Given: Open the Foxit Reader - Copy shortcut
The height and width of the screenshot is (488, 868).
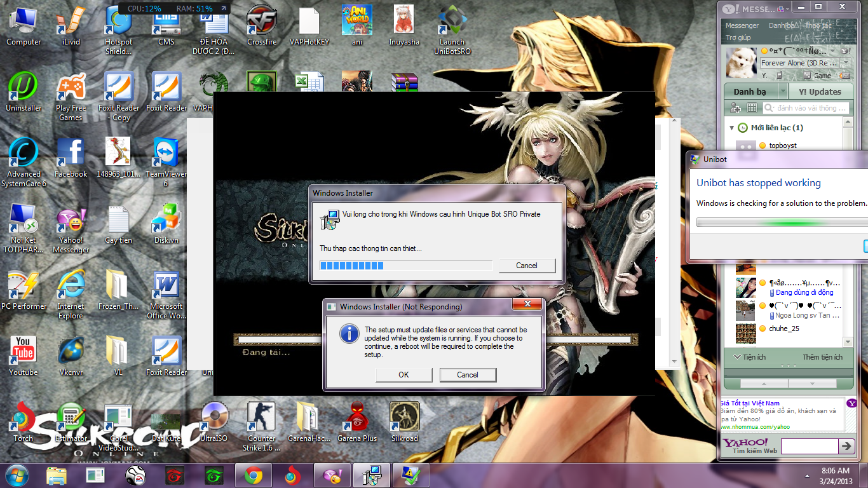Looking at the screenshot, I should 119,97.
